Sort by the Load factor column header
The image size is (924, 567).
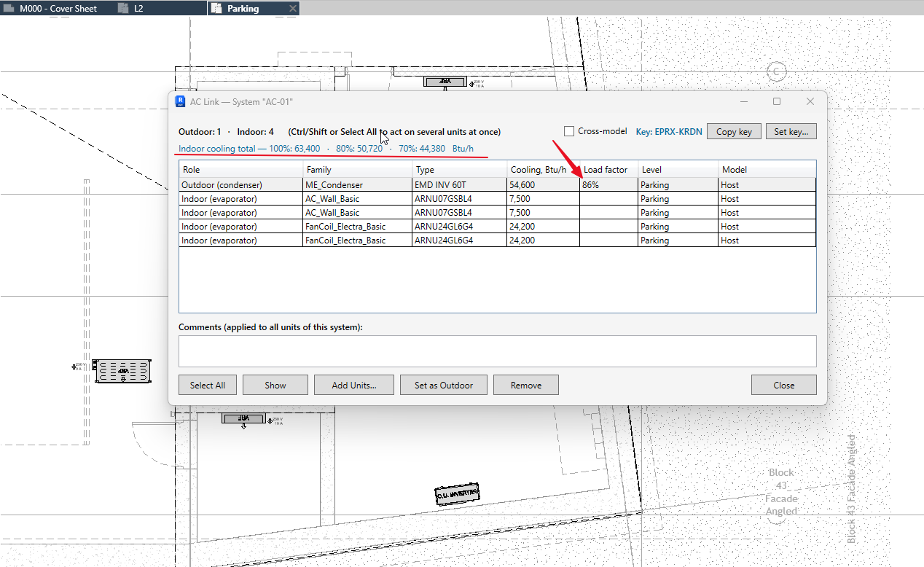click(608, 170)
